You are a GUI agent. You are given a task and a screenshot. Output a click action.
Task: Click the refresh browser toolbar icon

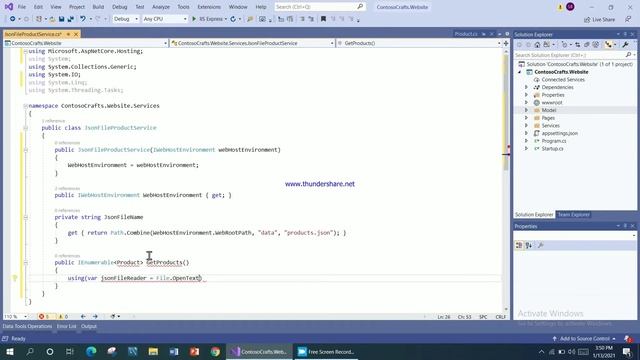pyautogui.click(x=233, y=19)
